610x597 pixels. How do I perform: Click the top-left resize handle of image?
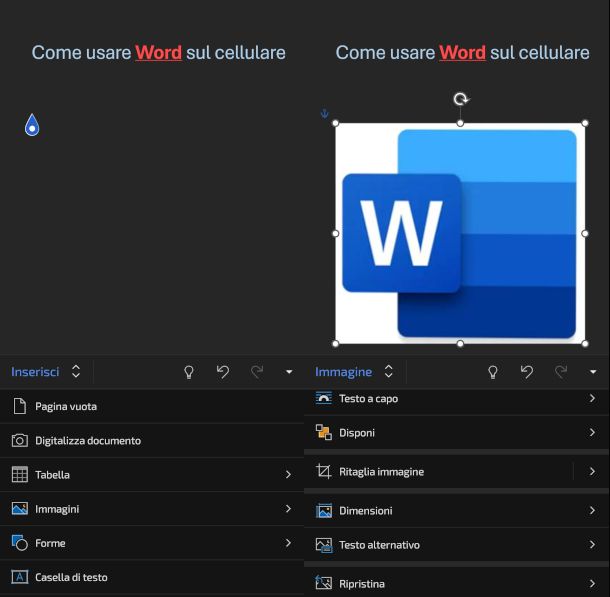coord(336,123)
